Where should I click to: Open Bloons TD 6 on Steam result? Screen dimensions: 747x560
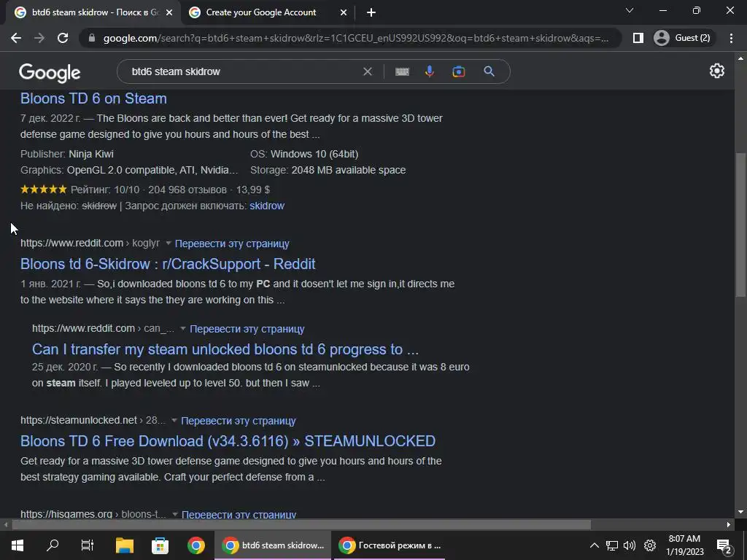tap(93, 98)
